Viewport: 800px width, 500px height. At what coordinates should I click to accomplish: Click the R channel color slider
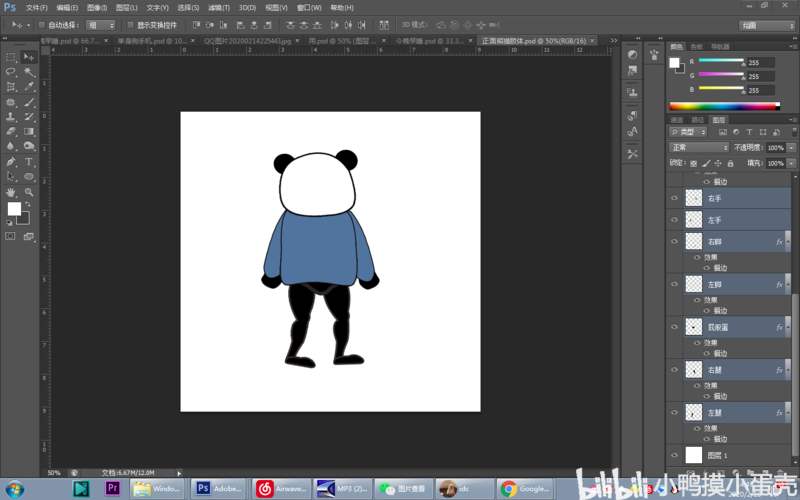coord(721,61)
